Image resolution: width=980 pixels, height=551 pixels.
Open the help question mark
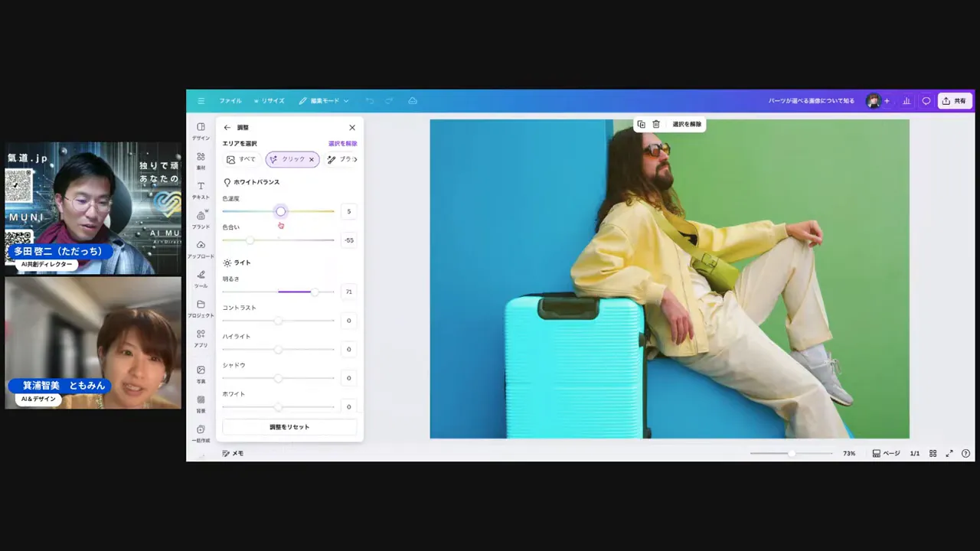point(965,454)
